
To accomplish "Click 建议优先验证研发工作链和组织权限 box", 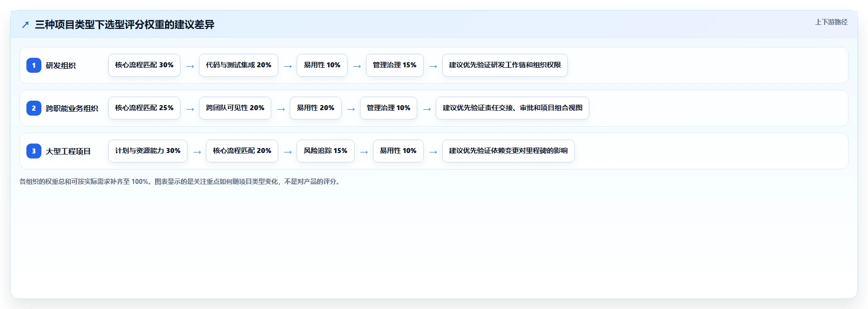I will pos(505,65).
